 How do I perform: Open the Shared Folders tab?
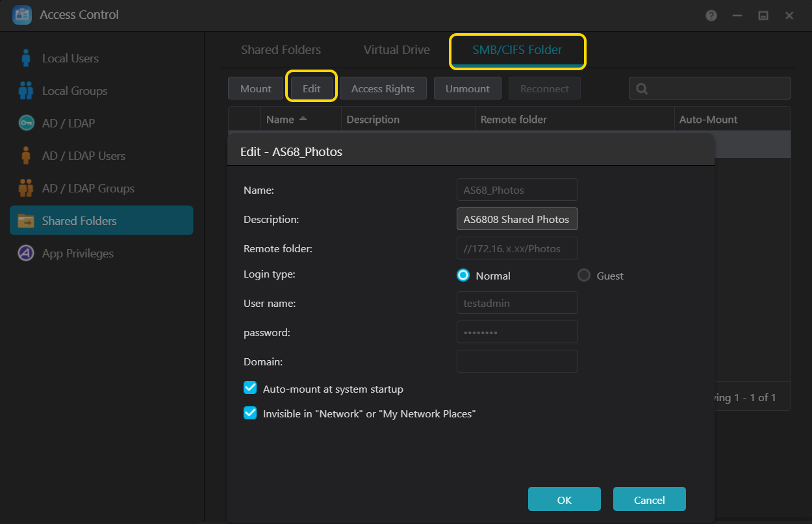[281, 50]
